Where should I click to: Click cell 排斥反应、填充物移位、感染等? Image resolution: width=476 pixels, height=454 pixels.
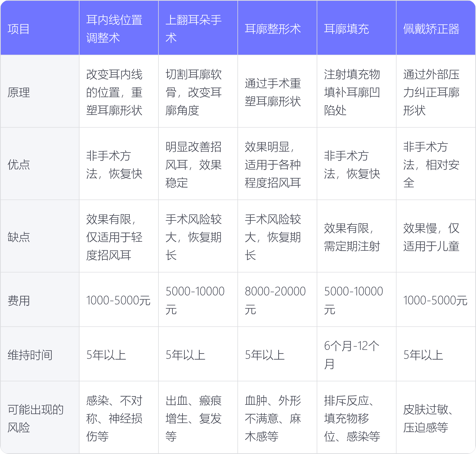[356, 417]
